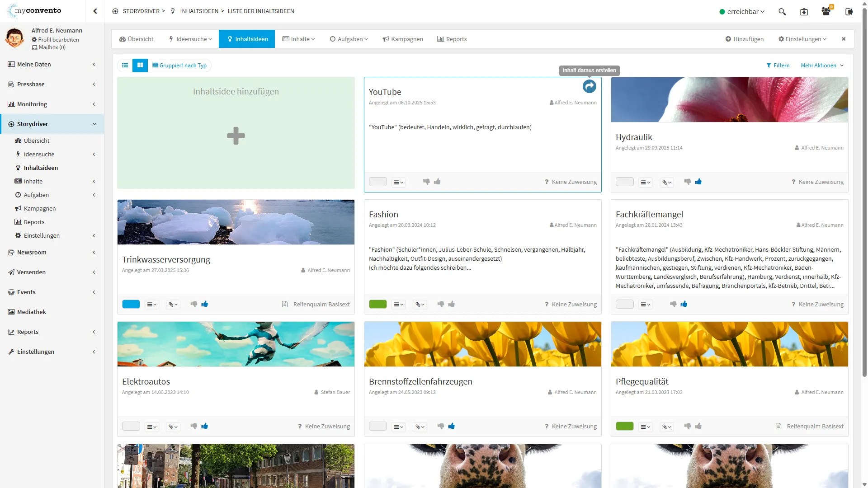868x488 pixels.
Task: Open the erreichbar status dropdown
Action: click(742, 12)
